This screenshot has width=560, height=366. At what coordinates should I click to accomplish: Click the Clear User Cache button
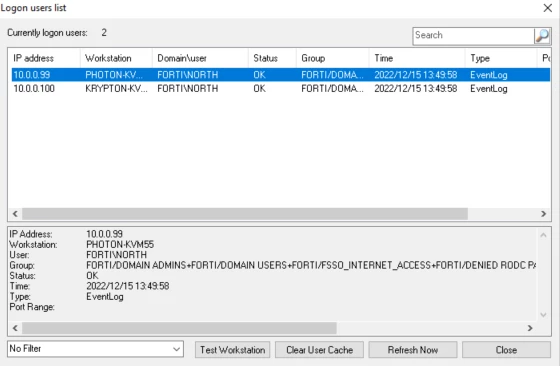point(319,350)
